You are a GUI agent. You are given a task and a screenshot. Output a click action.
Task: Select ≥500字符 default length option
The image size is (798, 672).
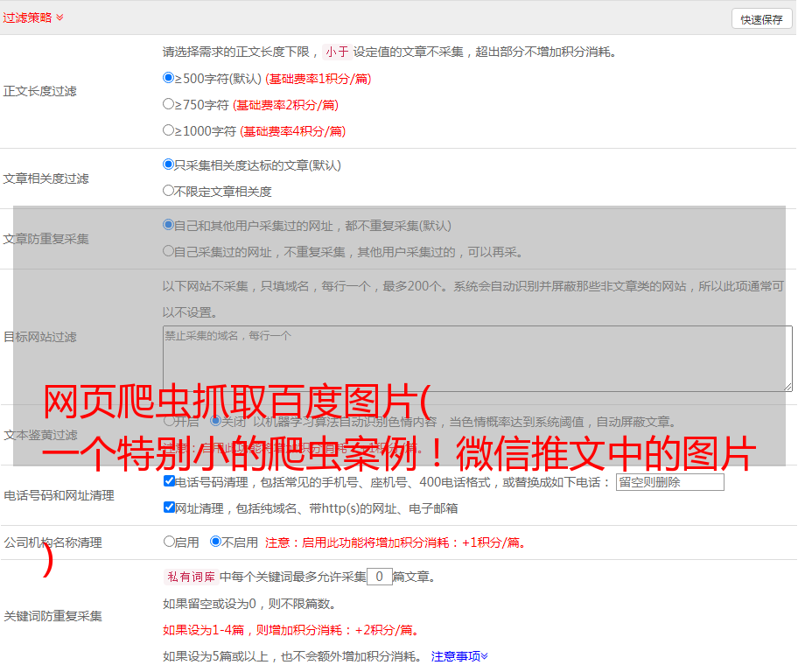[169, 78]
